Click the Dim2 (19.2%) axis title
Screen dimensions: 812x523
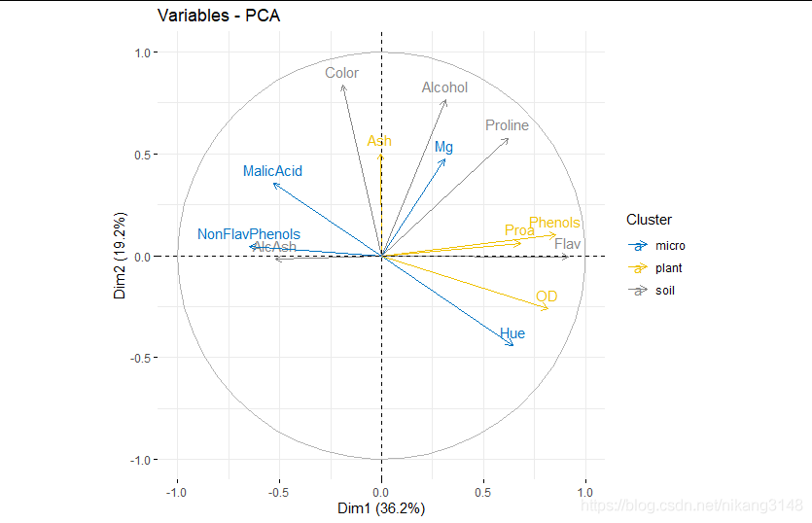120,256
